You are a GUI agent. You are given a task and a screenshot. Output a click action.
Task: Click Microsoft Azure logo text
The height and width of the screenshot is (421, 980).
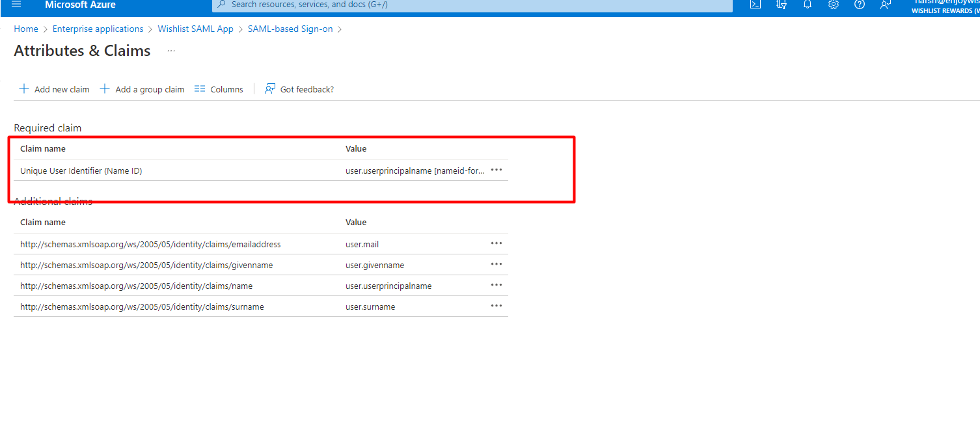[80, 5]
